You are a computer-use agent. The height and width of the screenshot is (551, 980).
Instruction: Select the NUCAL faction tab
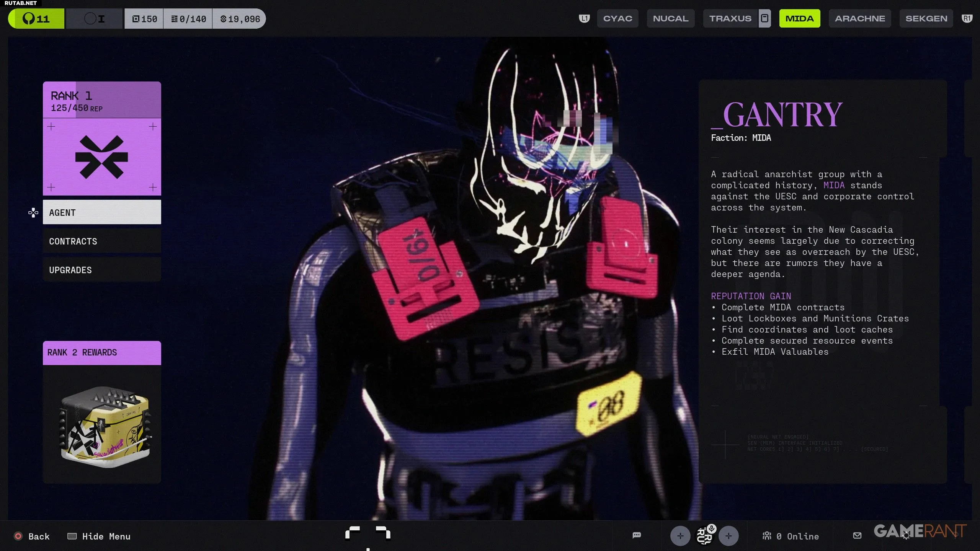click(670, 18)
